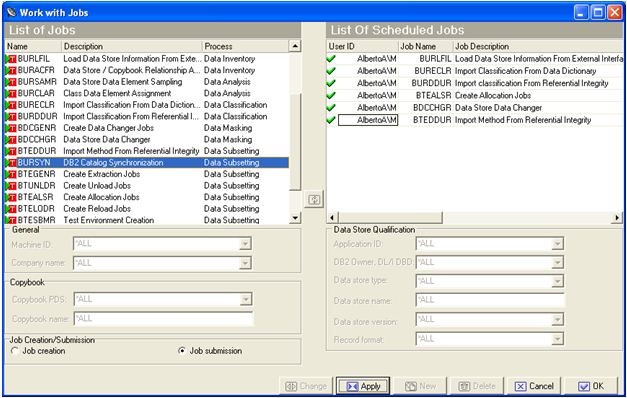Click the New button
The height and width of the screenshot is (398, 627).
pos(420,386)
